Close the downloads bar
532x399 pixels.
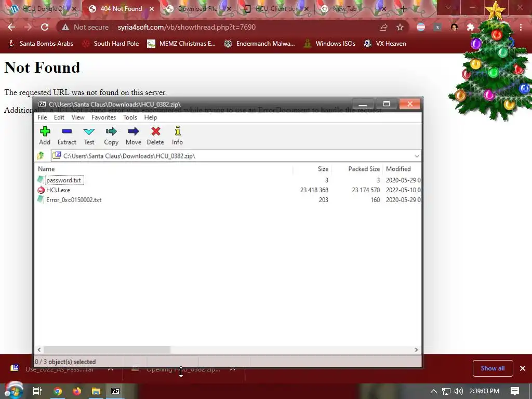tap(523, 368)
